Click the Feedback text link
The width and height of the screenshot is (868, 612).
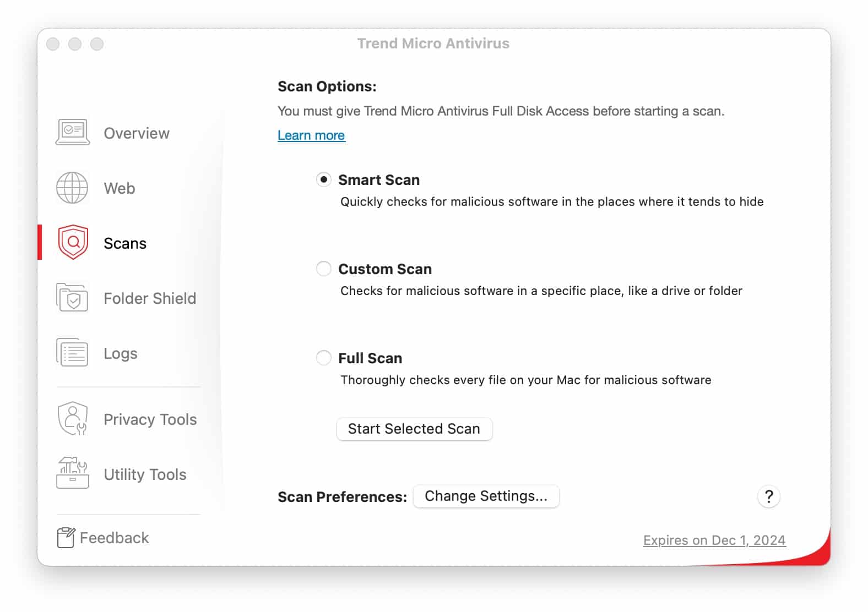tap(115, 538)
